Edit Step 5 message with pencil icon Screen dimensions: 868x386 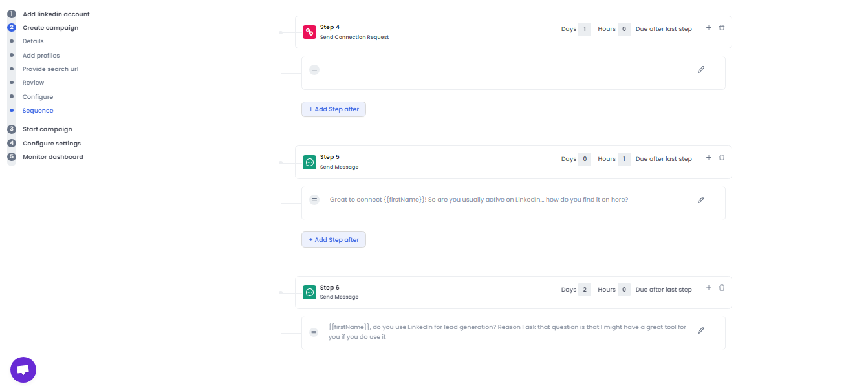click(701, 200)
